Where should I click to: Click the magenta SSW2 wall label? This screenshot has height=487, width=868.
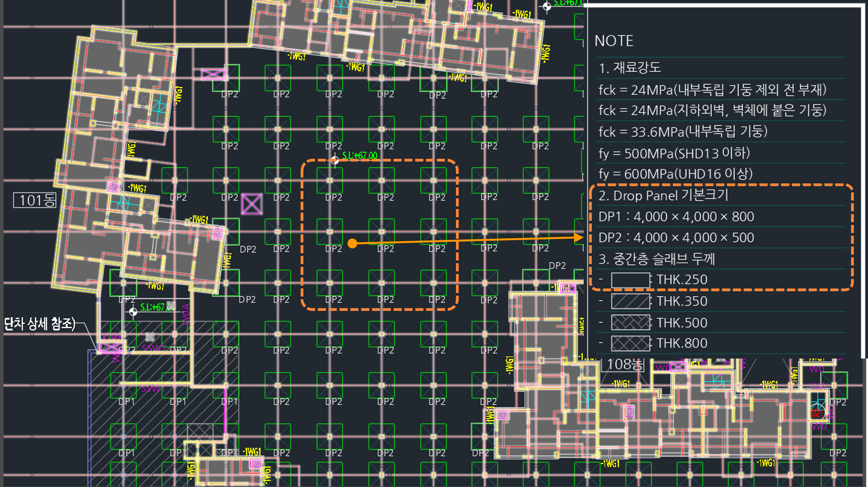pos(154,348)
